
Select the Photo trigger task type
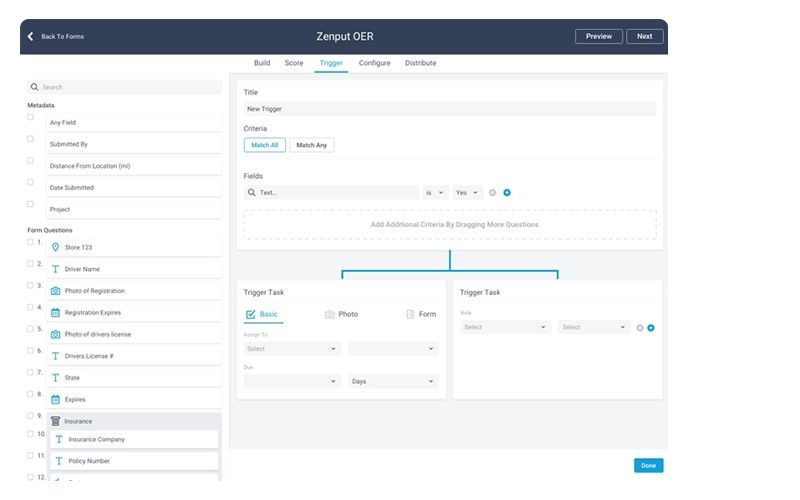pyautogui.click(x=341, y=314)
